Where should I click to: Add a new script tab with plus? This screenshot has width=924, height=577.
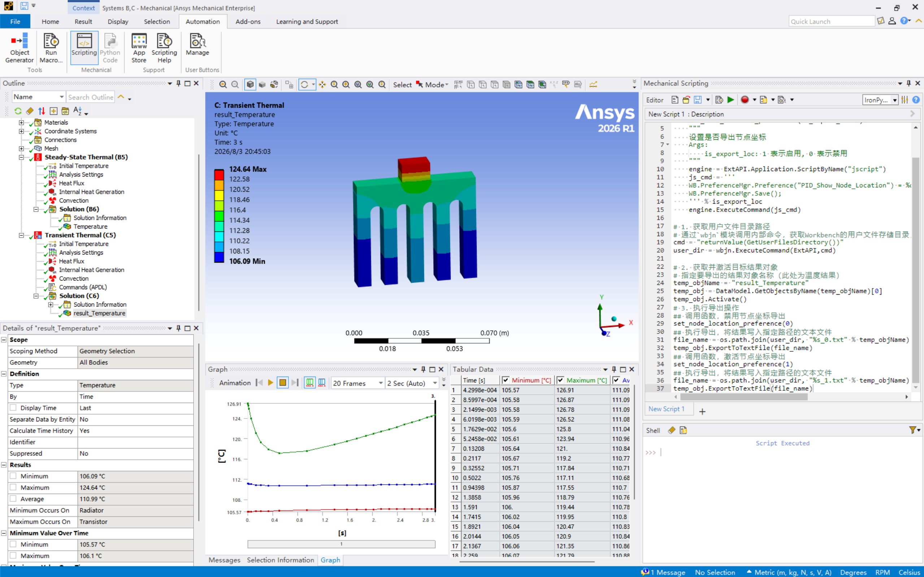click(702, 411)
